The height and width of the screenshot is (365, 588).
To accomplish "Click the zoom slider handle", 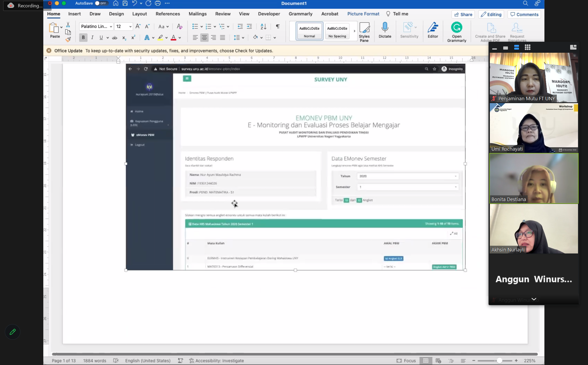I will (499, 361).
